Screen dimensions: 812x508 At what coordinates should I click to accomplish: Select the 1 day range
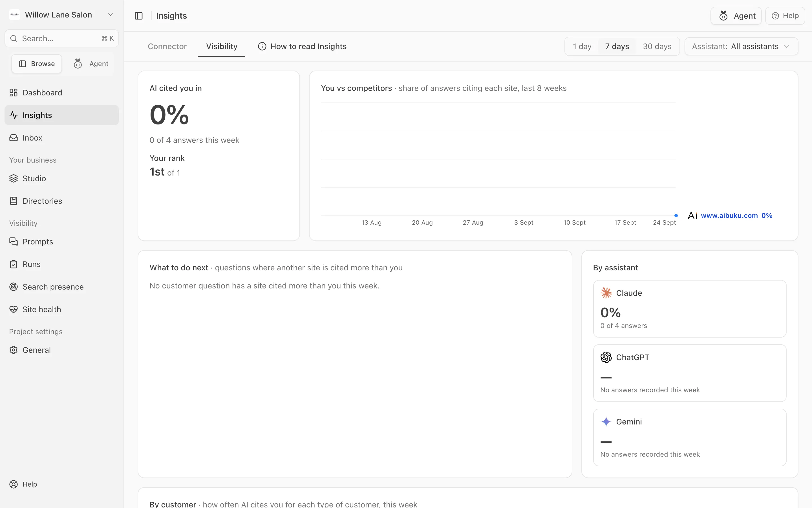582,46
